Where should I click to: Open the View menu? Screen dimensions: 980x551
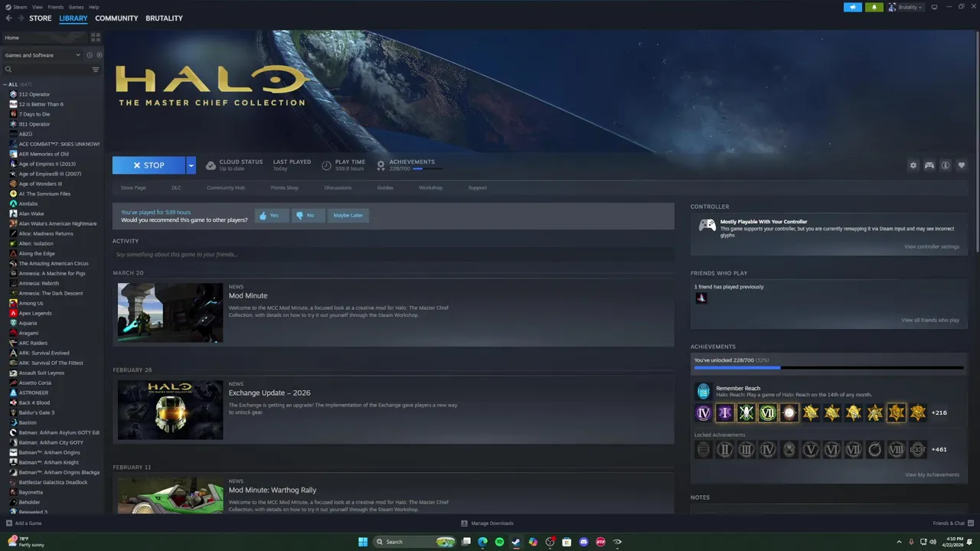(x=38, y=7)
